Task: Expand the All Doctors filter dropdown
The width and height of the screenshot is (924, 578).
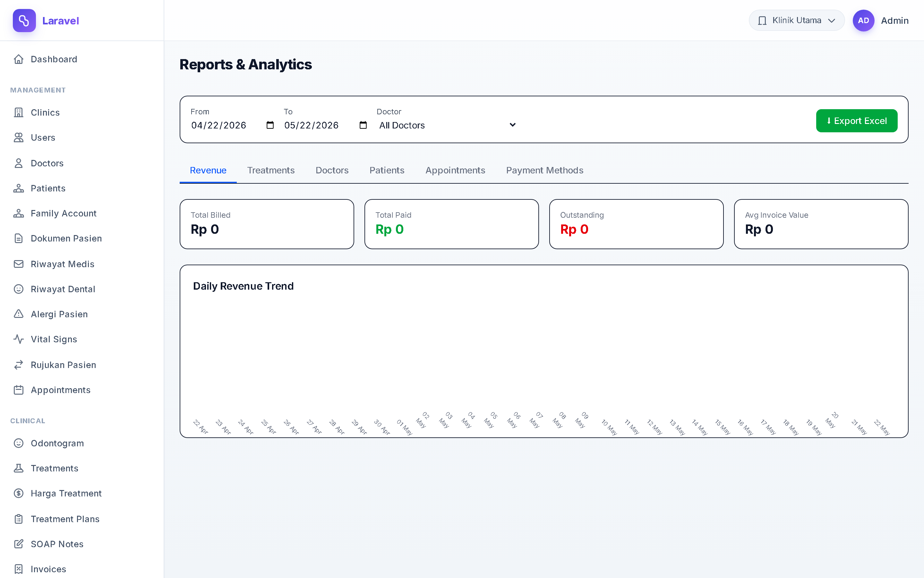Action: 448,125
